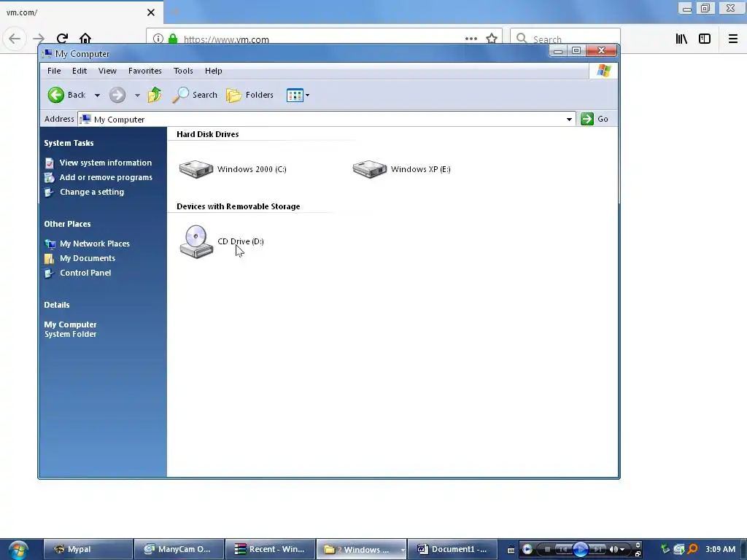Click the browser Search box

point(565,39)
